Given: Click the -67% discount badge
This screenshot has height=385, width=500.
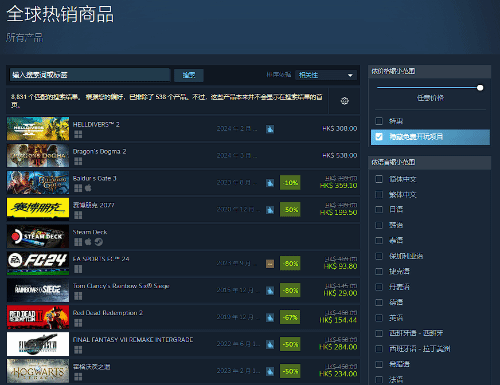Looking at the screenshot, I should coord(290,317).
